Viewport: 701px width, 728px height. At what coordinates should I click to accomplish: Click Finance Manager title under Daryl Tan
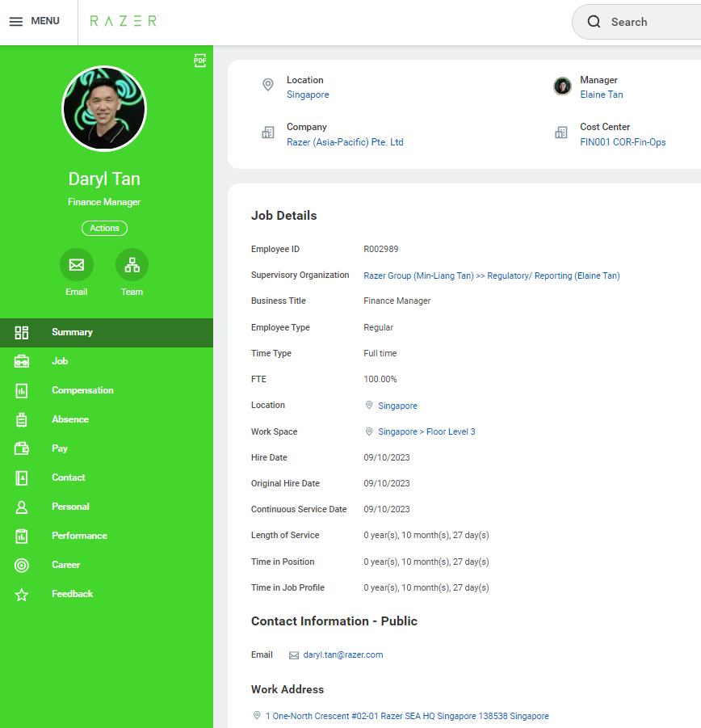(x=104, y=202)
